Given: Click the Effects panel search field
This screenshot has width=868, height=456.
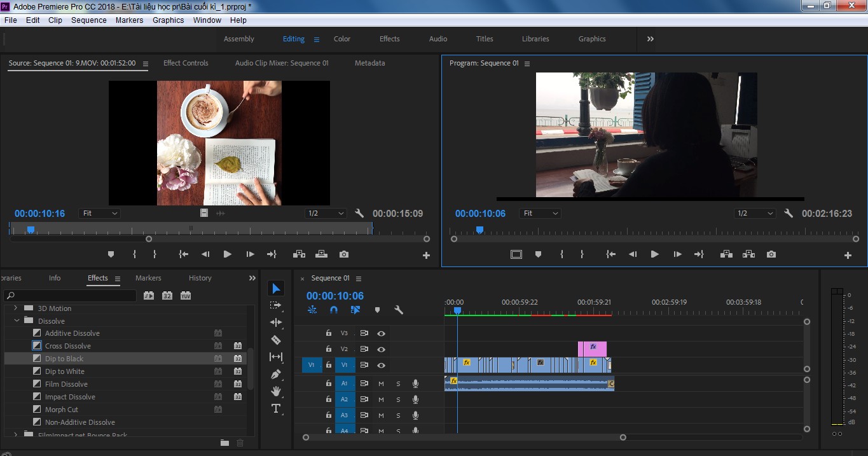Looking at the screenshot, I should click(70, 296).
